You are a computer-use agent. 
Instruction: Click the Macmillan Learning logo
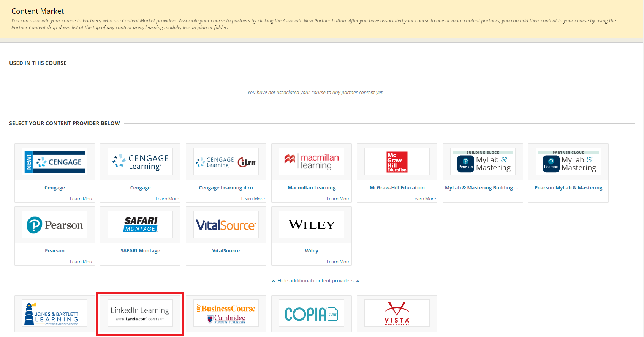pyautogui.click(x=312, y=162)
